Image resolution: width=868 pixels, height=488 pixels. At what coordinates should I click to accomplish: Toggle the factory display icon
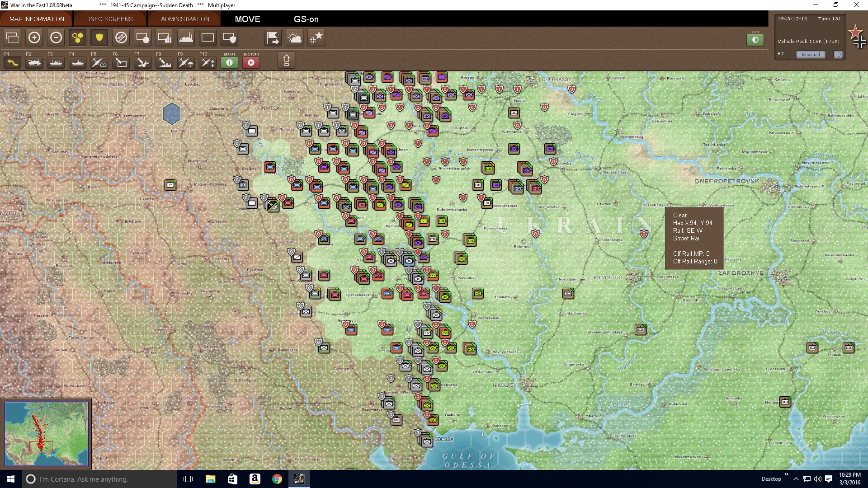coord(186,38)
